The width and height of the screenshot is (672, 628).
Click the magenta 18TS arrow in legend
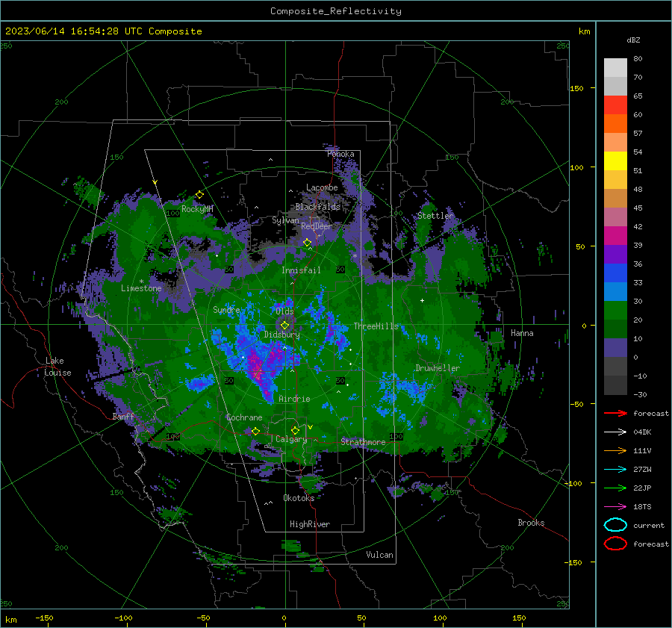coord(615,507)
